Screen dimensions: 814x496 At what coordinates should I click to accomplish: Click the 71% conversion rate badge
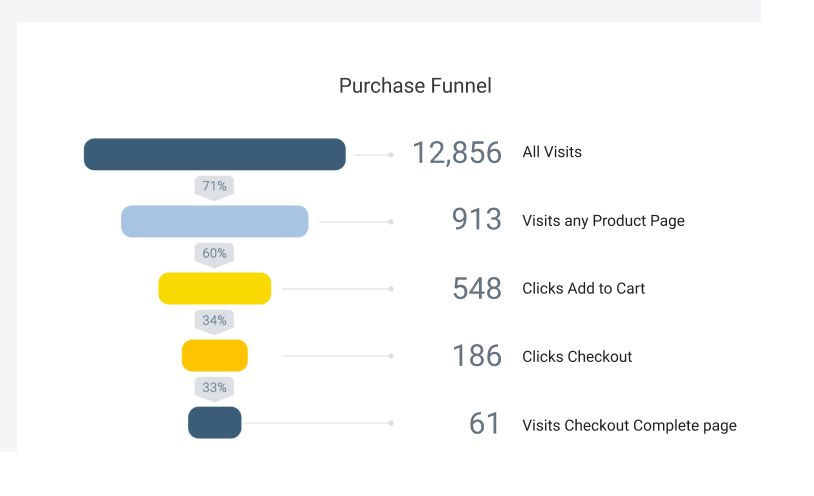pyautogui.click(x=214, y=188)
